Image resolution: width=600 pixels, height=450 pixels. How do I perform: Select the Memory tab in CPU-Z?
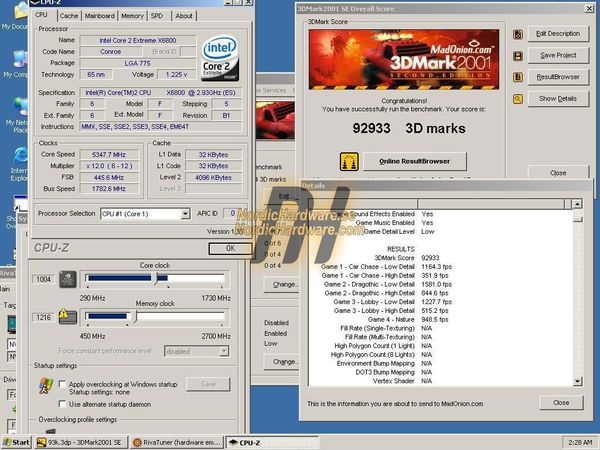click(132, 16)
